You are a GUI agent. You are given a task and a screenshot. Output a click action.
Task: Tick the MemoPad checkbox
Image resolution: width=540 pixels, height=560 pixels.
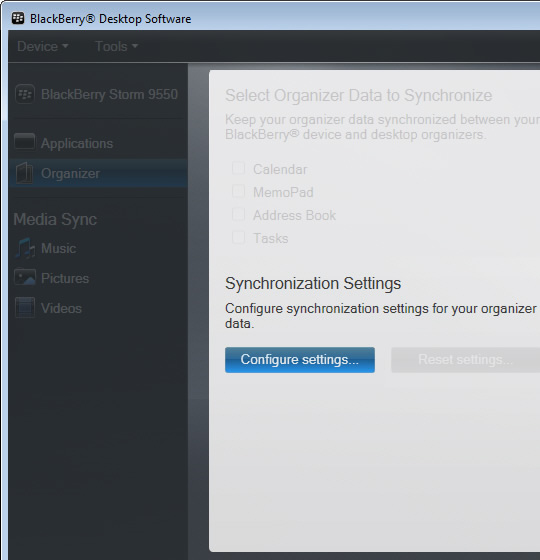238,192
